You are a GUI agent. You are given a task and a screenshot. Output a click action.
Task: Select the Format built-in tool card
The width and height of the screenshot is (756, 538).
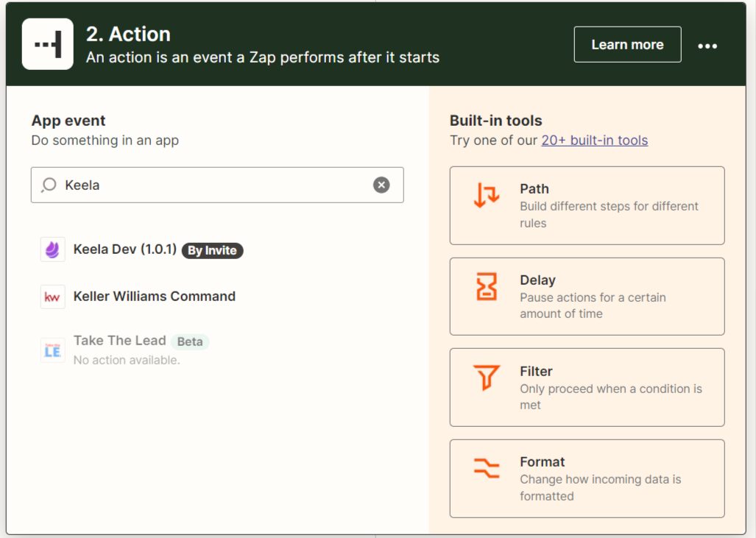tap(587, 478)
